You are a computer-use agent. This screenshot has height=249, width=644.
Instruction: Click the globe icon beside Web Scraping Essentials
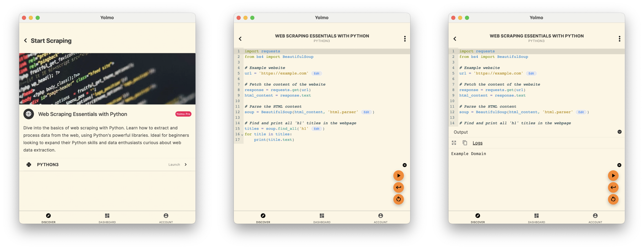[29, 114]
